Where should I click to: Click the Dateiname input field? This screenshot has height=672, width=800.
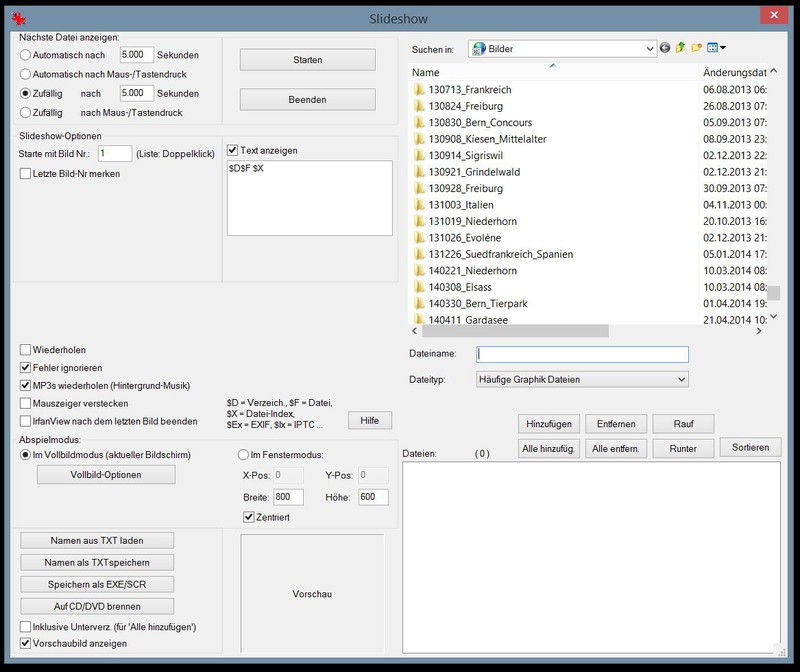[582, 354]
